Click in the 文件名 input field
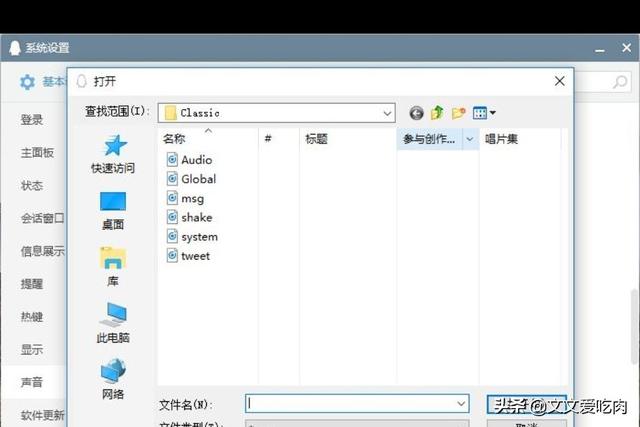This screenshot has height=427, width=640. 357,404
